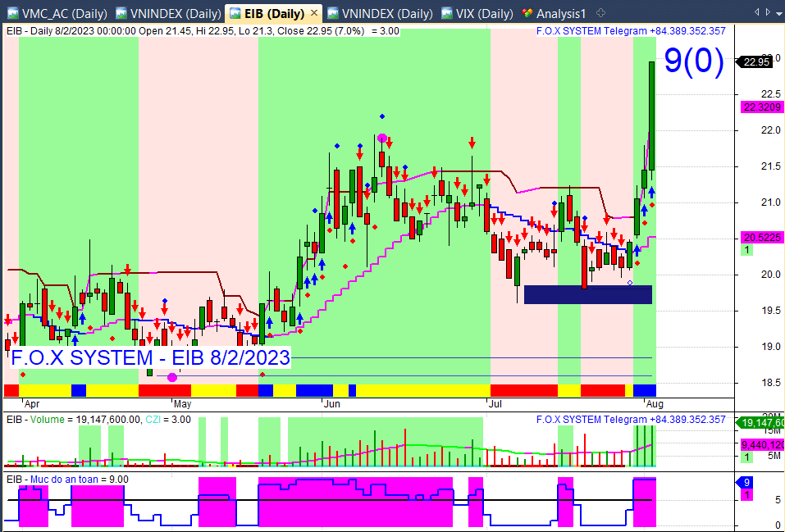Close the EIB (Daily) tab
Screen dimensions: 785x532
pos(314,13)
